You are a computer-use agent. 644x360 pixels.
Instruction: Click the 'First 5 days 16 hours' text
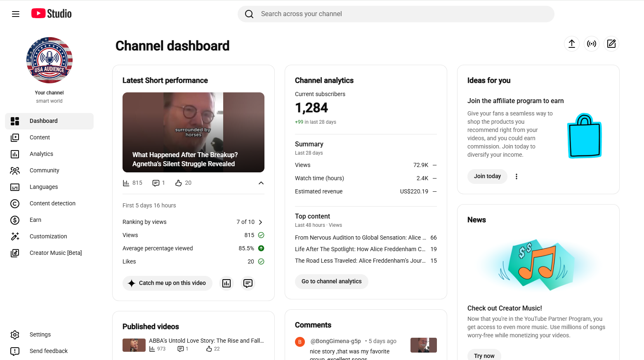[149, 206]
